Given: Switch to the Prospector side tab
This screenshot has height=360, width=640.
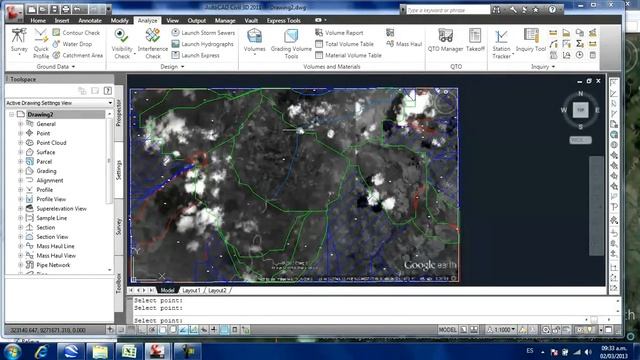Looking at the screenshot, I should (x=119, y=113).
